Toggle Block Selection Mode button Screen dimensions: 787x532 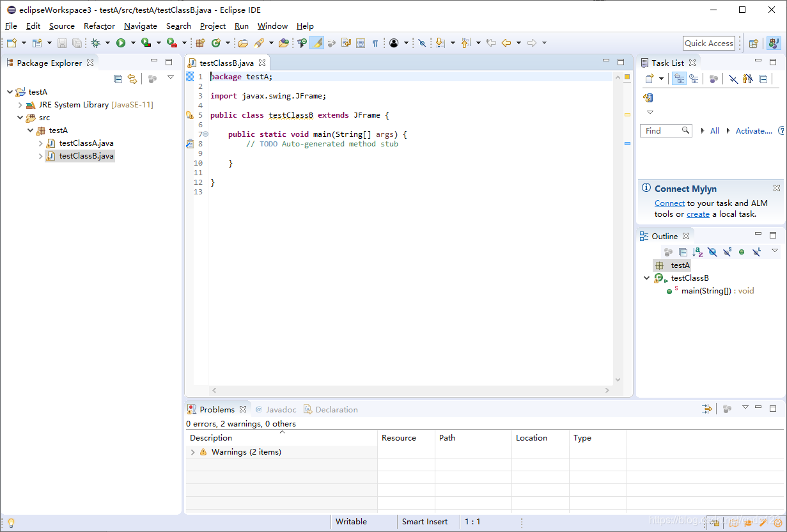point(361,43)
